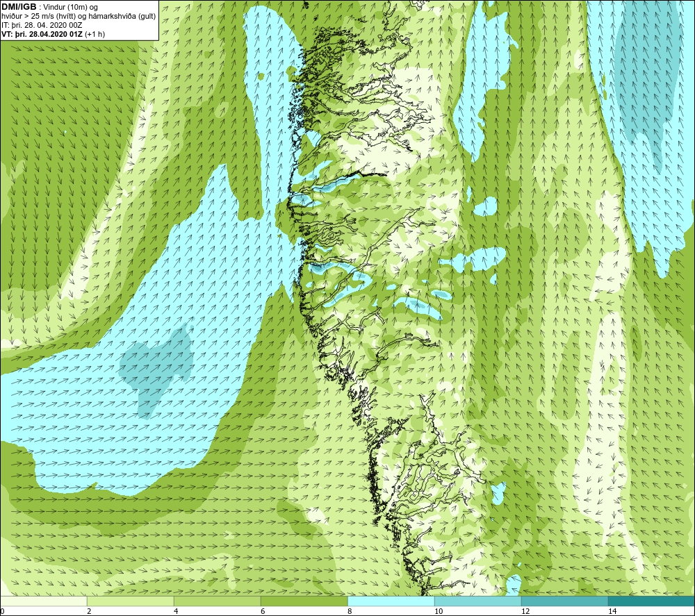The image size is (695, 616).
Task: Click the scale label '8'
Action: coord(350,611)
